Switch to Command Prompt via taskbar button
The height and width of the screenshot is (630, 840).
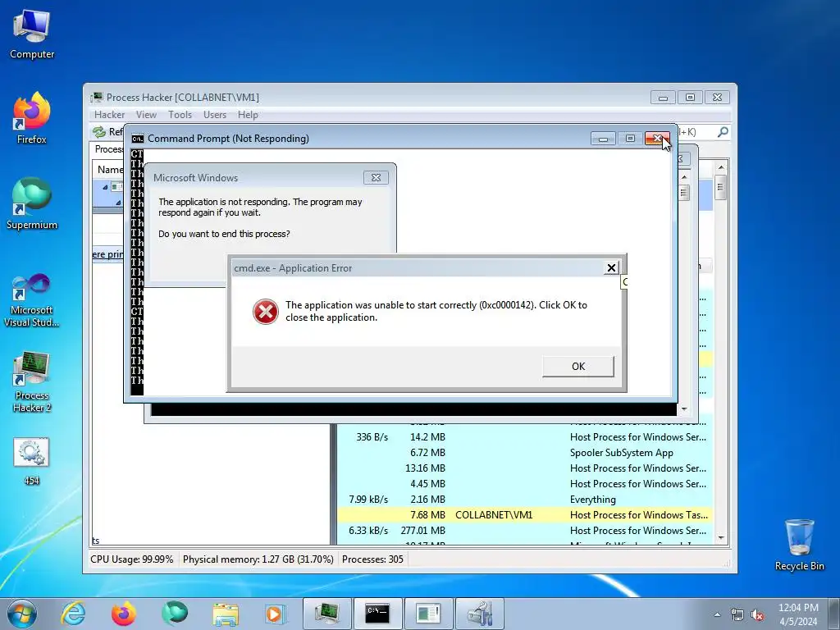tap(377, 614)
